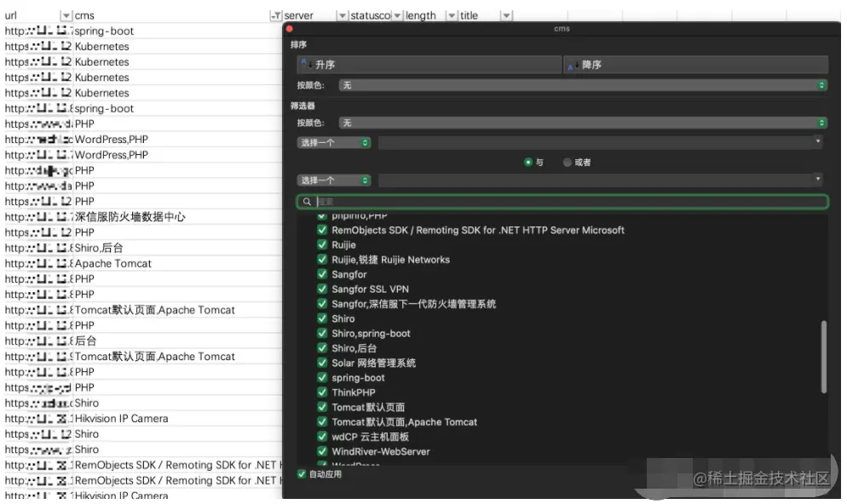Click the filter list scrollbar thumb

(x=824, y=357)
